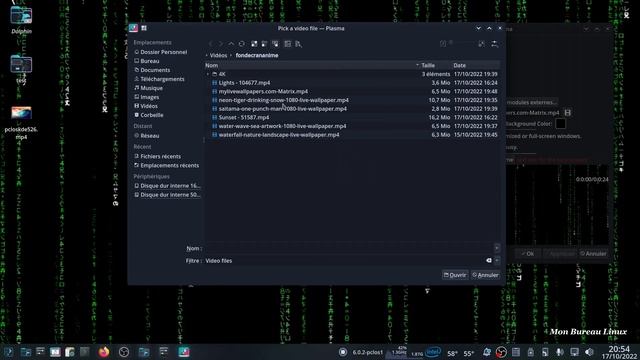Viewport: 640px width, 360px height.
Task: Open the Nom field history dropdown
Action: point(497,248)
